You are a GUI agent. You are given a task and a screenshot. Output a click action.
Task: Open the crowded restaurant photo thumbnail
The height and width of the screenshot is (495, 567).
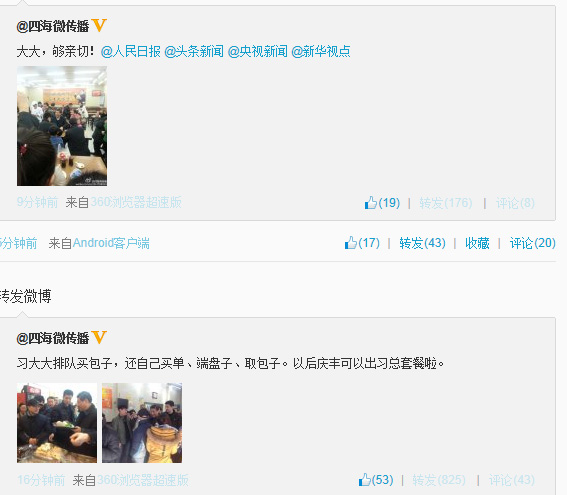[x=62, y=126]
